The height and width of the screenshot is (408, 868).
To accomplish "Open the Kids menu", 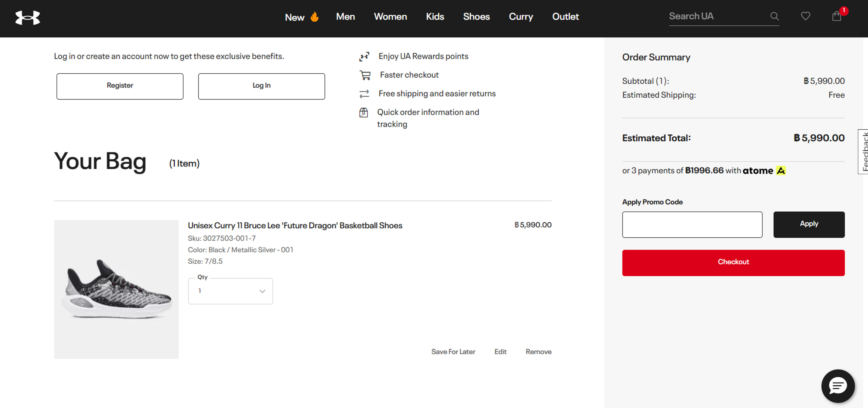I will point(435,16).
